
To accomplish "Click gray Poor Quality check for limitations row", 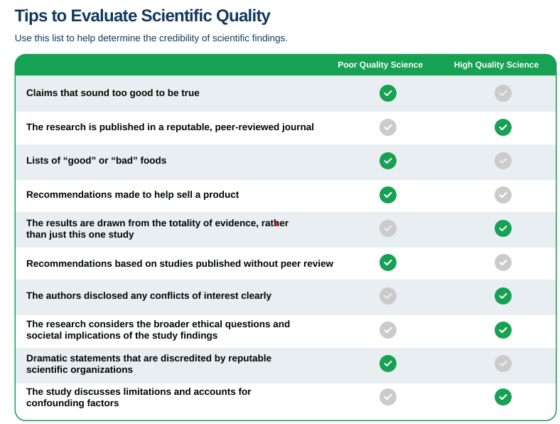I will pos(388,397).
